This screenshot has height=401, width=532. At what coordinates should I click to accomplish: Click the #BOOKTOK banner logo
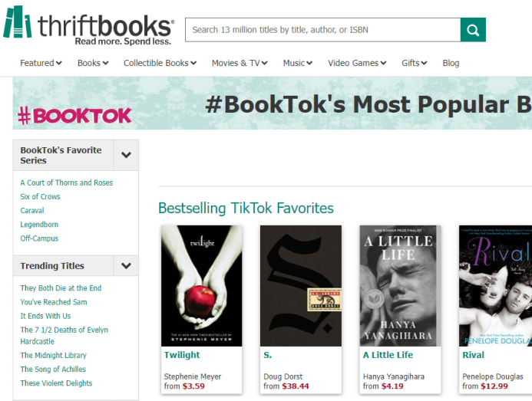click(x=75, y=116)
